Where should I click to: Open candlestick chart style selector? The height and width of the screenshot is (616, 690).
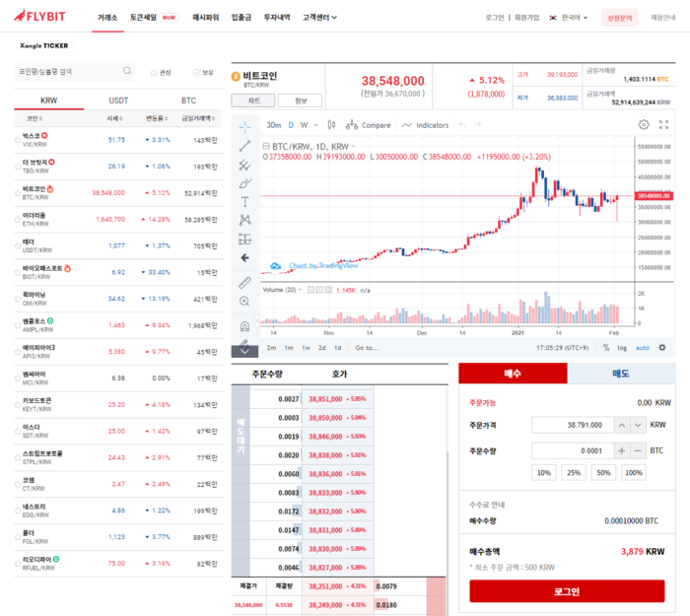331,125
